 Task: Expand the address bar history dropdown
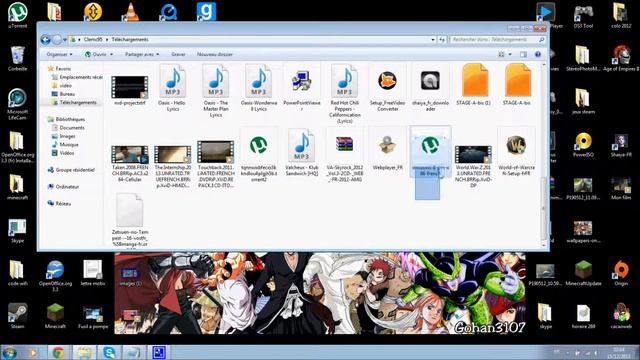pos(433,40)
